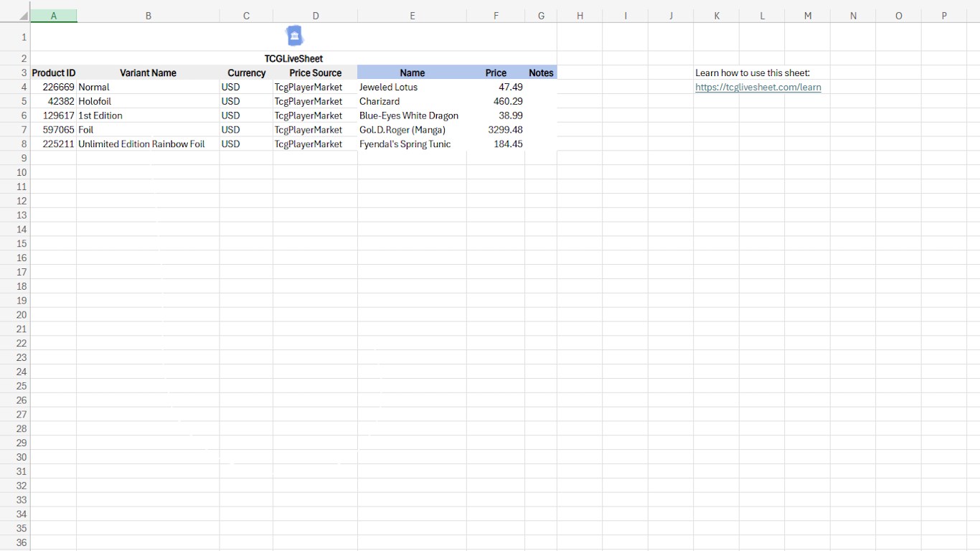Screen dimensions: 980x551
Task: Select row 1 header
Action: click(x=15, y=37)
